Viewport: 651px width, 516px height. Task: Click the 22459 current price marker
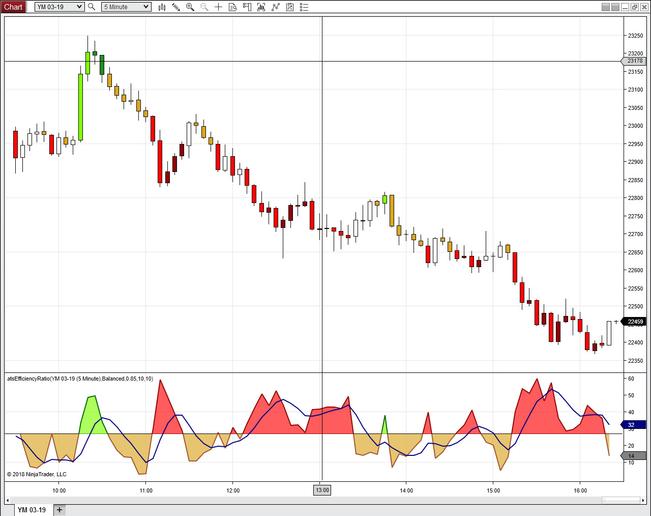(635, 321)
